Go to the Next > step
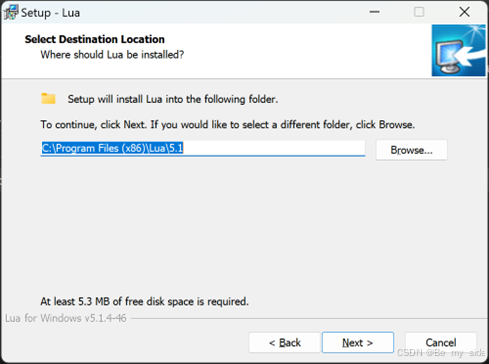The height and width of the screenshot is (364, 489). [x=358, y=342]
